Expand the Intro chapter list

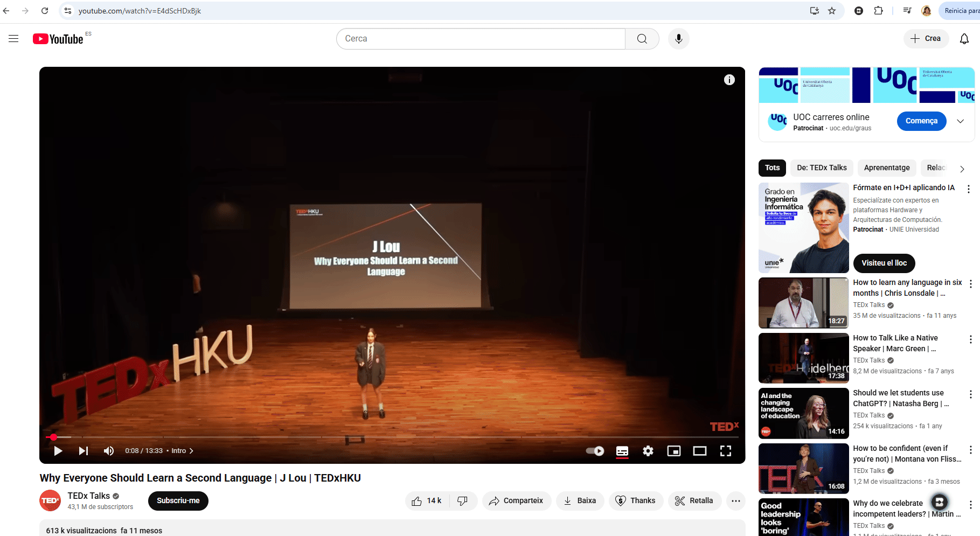click(182, 451)
